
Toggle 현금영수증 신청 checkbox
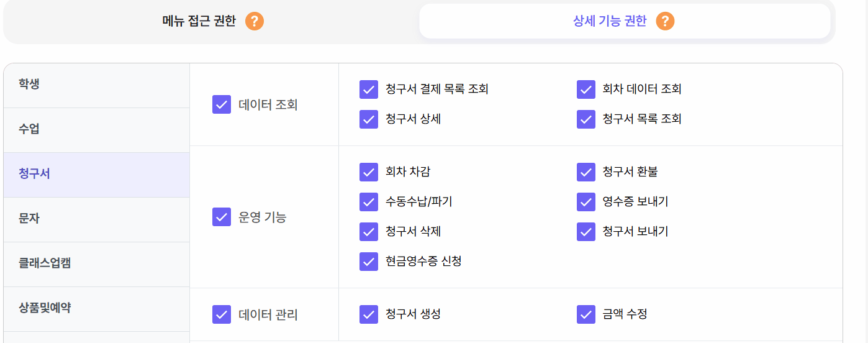(x=369, y=262)
